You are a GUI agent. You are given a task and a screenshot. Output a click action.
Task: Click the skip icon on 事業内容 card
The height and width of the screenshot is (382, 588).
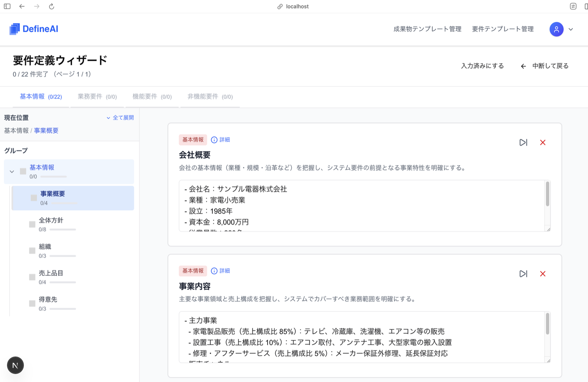coord(523,274)
